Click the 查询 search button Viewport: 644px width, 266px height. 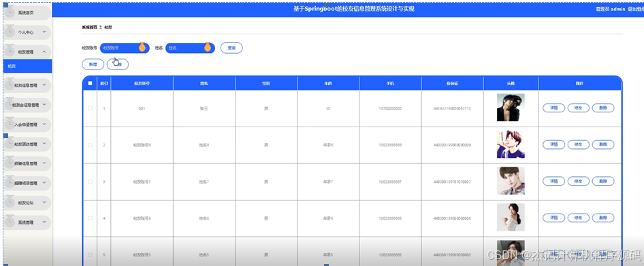[231, 48]
